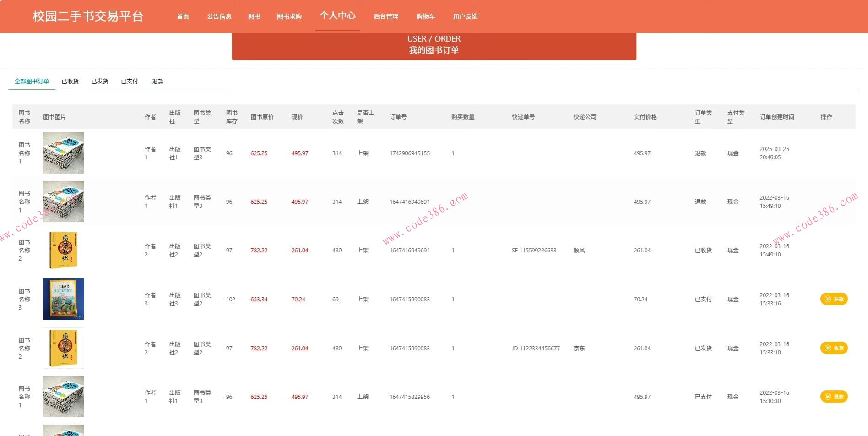Click the 校园二手书交易平台 site title
Viewport: 868px width, 436px height.
pyautogui.click(x=88, y=16)
